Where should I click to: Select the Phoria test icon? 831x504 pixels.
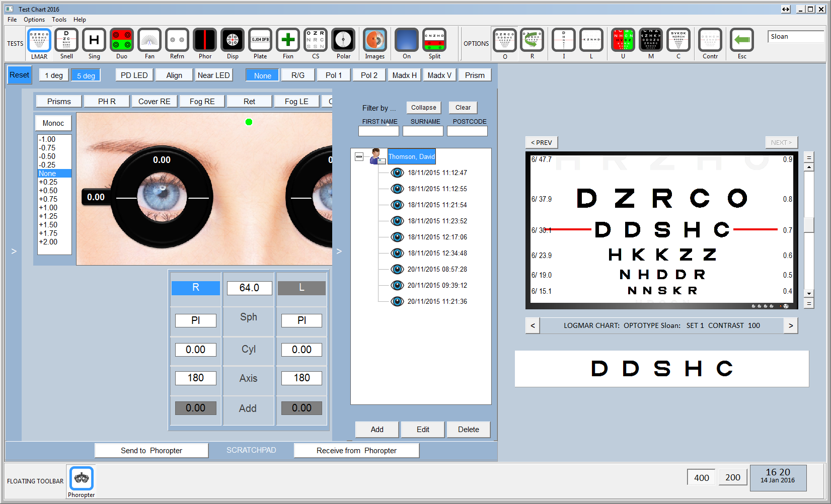tap(205, 40)
